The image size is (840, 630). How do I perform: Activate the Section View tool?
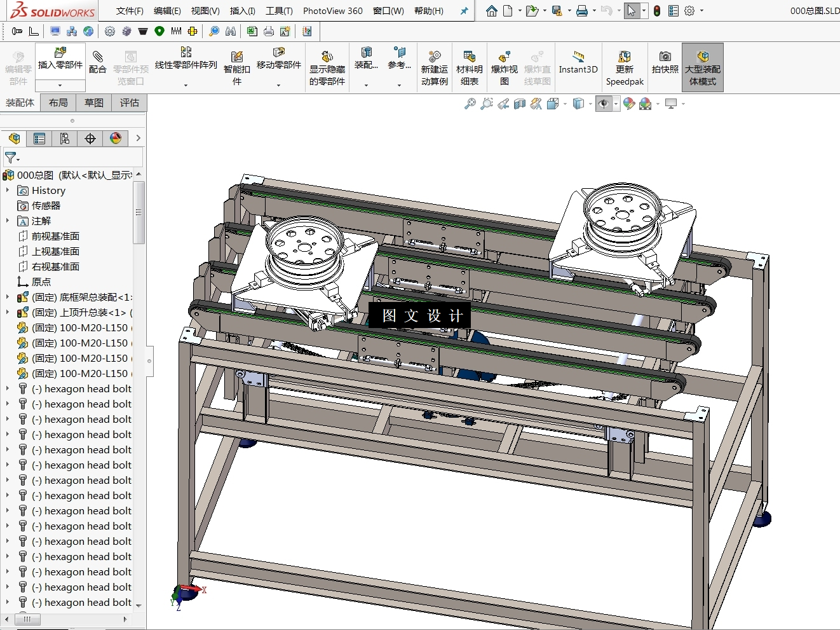click(x=520, y=104)
